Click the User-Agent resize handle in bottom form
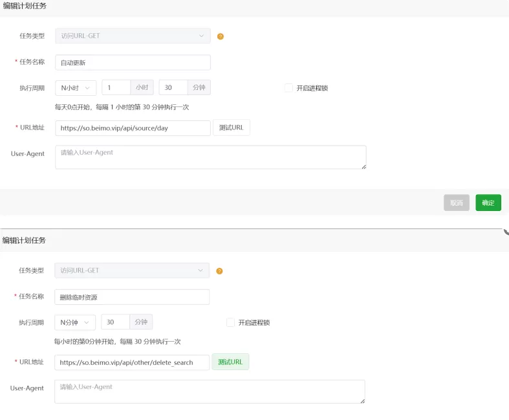 tap(363, 401)
